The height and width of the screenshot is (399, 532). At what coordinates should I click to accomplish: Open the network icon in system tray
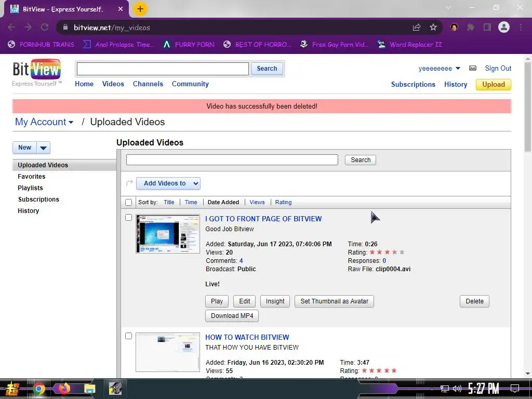click(x=445, y=389)
